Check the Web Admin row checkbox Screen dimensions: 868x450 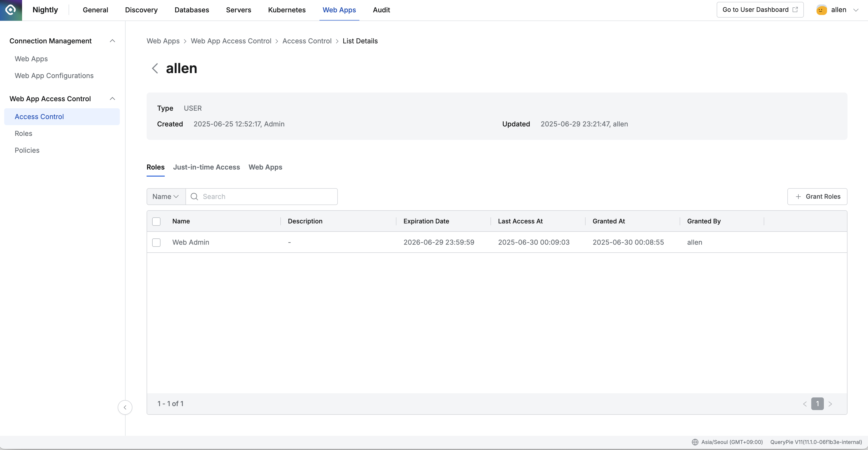pyautogui.click(x=156, y=242)
